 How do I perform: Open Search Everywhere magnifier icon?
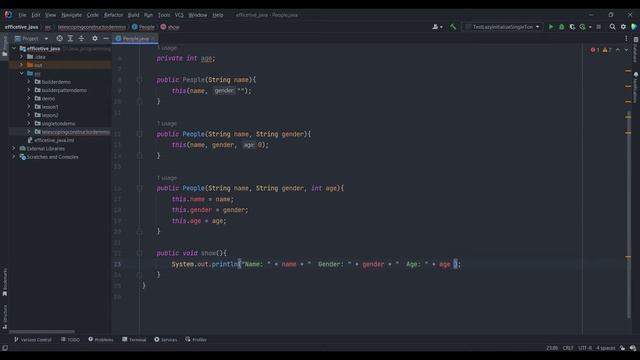click(613, 27)
